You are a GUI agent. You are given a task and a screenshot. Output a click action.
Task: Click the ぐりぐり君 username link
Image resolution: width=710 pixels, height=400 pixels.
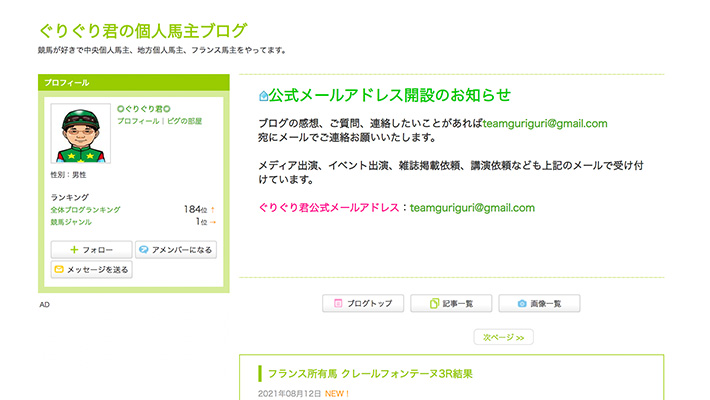coord(145,108)
